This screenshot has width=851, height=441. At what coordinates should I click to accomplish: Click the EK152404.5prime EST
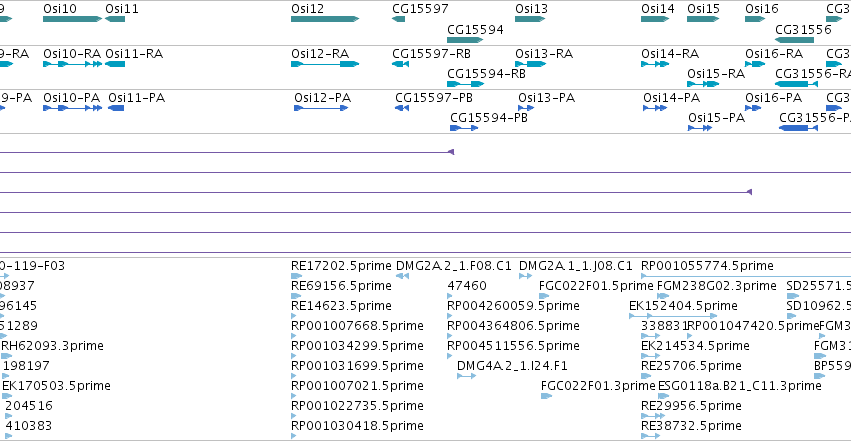[x=673, y=316]
